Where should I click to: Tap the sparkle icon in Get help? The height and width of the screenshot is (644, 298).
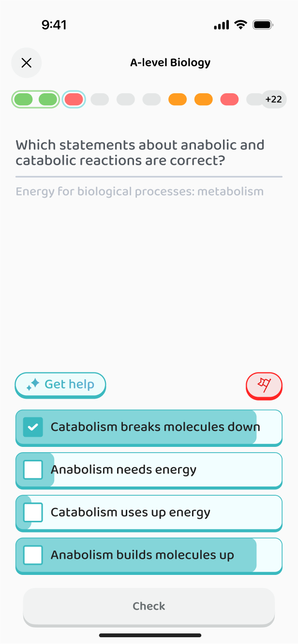pos(33,385)
